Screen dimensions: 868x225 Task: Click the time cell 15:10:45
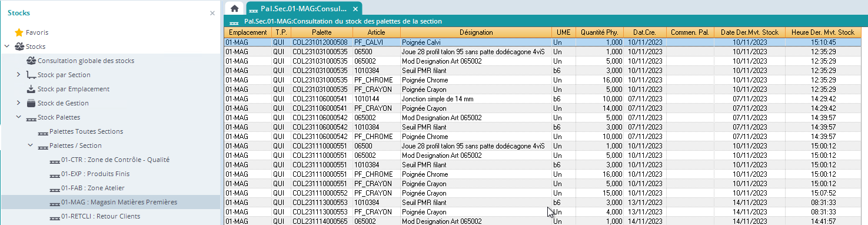coord(823,42)
